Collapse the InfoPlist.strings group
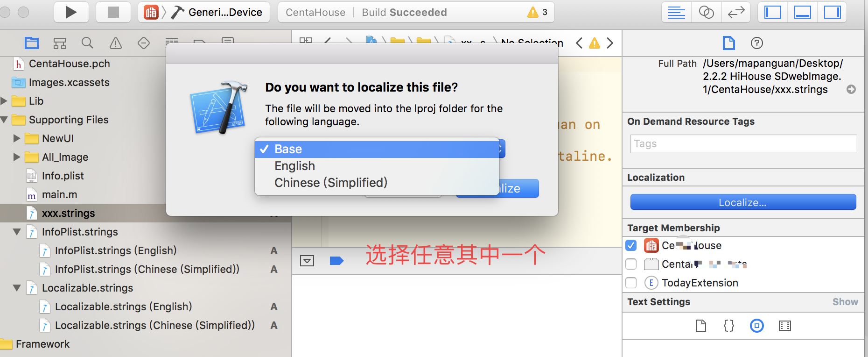868x357 pixels. 17,232
